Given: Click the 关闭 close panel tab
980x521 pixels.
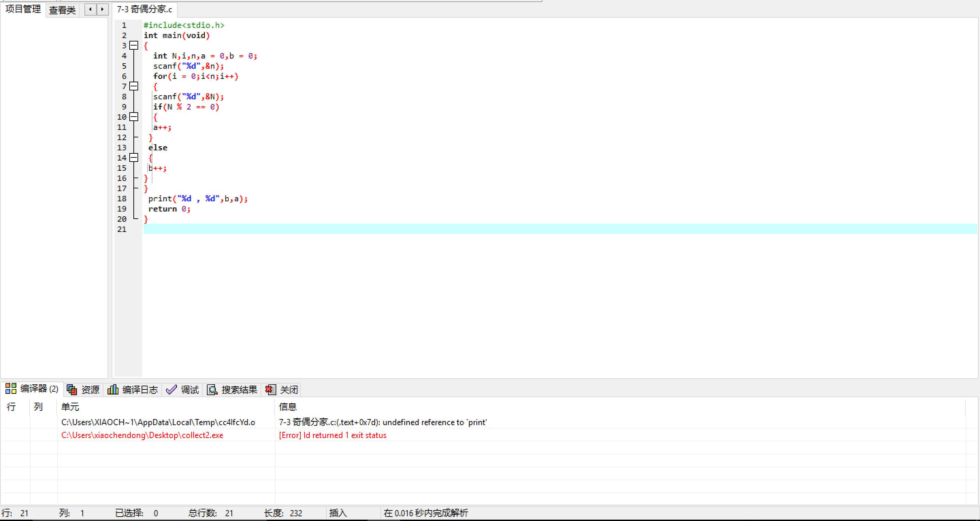Looking at the screenshot, I should (x=281, y=390).
